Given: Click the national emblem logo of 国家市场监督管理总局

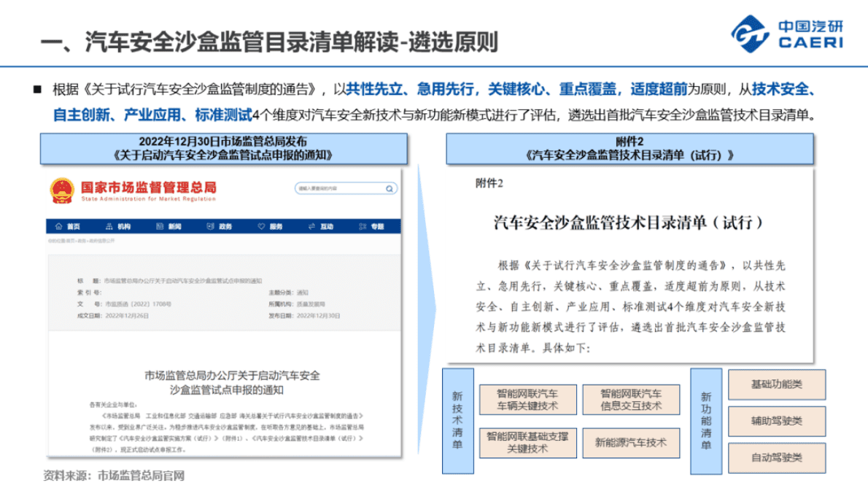Looking at the screenshot, I should coord(63,192).
